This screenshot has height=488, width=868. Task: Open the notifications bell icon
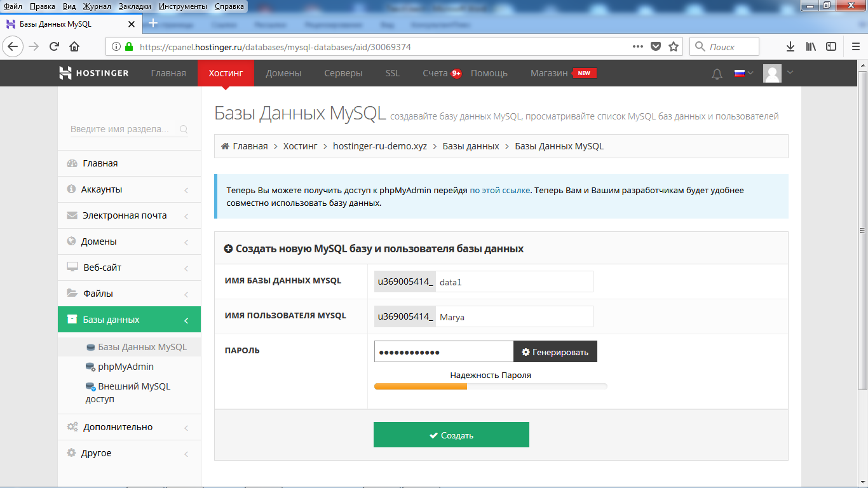(717, 74)
